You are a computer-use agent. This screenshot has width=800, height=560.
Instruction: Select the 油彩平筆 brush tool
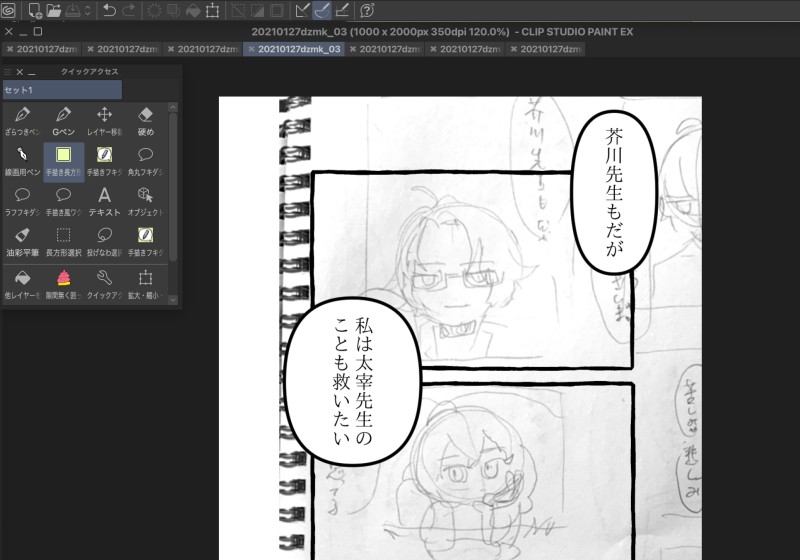22,242
